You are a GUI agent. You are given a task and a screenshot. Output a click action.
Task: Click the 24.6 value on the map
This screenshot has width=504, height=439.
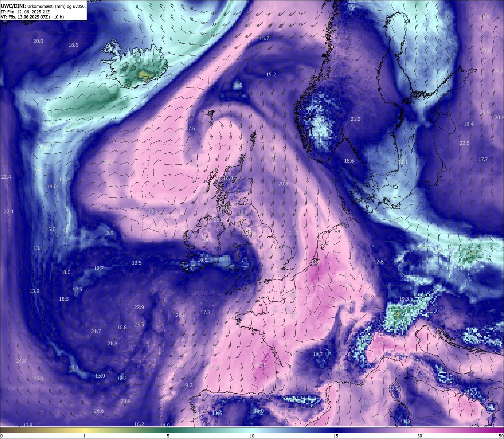[x=99, y=411]
